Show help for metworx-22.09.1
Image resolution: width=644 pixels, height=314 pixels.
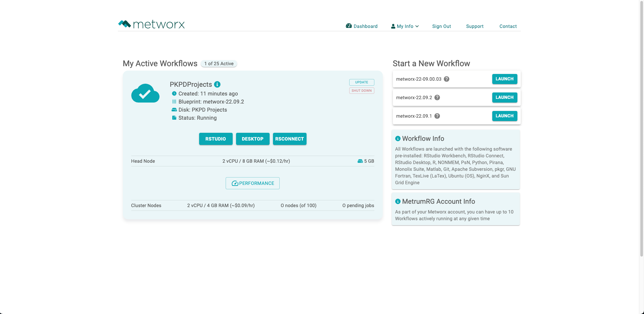point(437,116)
